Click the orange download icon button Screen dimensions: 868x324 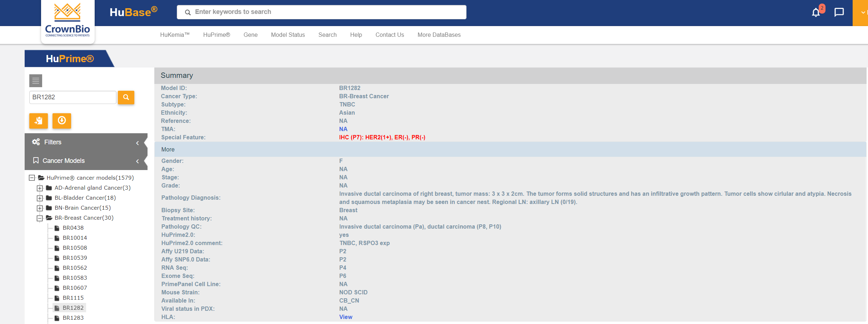[x=62, y=121]
